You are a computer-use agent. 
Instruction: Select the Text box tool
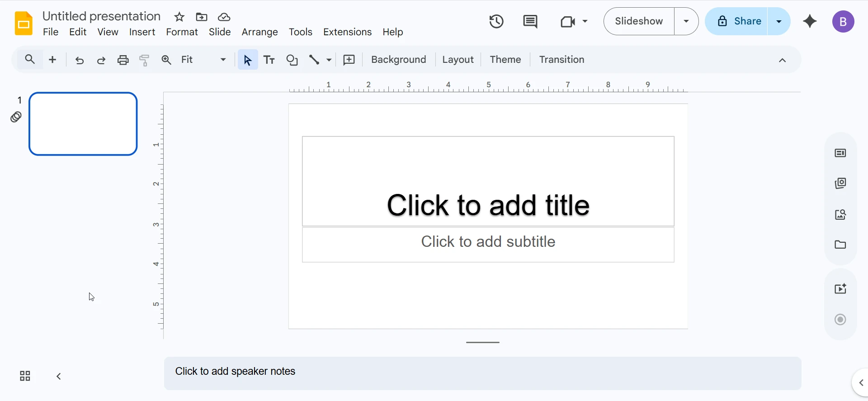coord(269,60)
